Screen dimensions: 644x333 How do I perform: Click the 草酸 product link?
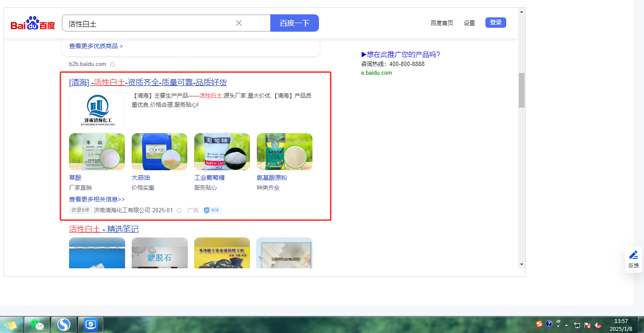point(75,178)
